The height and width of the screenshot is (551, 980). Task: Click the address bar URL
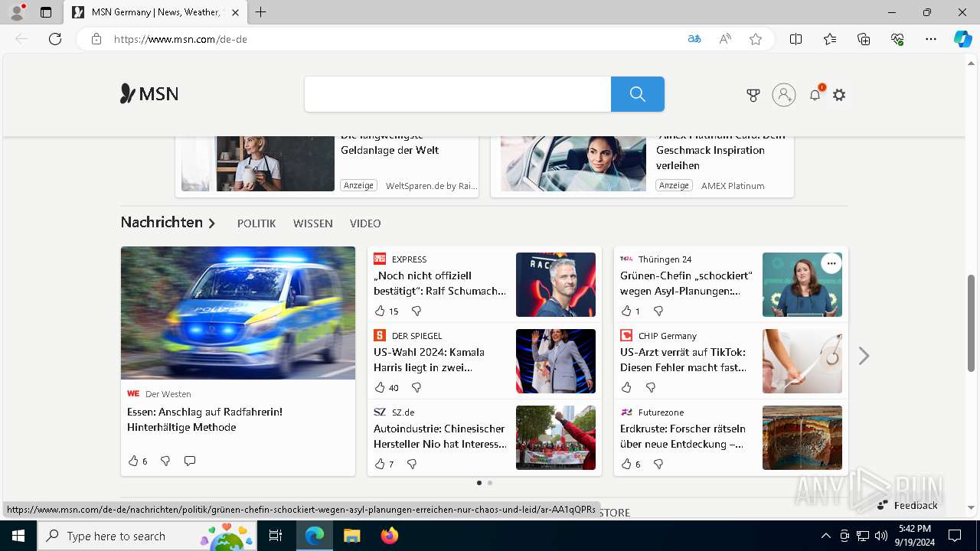(x=181, y=39)
